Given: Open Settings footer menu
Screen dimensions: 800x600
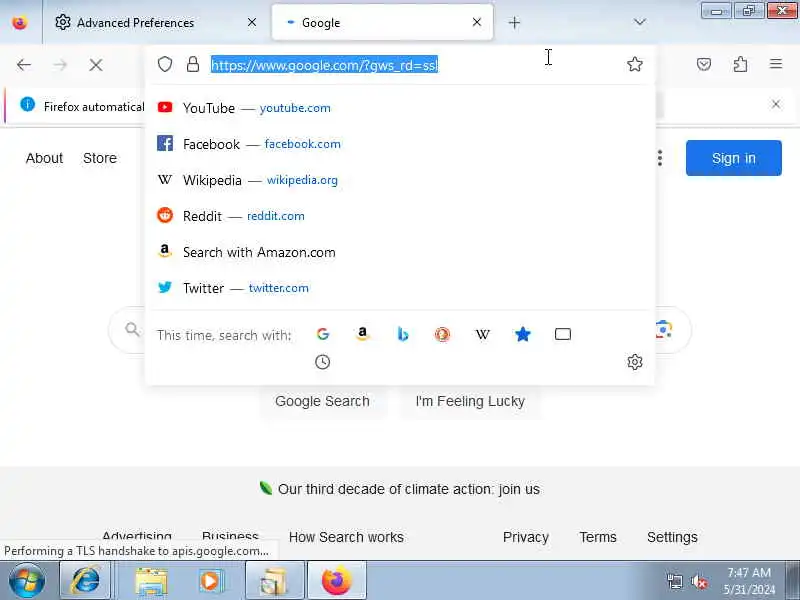Looking at the screenshot, I should [672, 537].
